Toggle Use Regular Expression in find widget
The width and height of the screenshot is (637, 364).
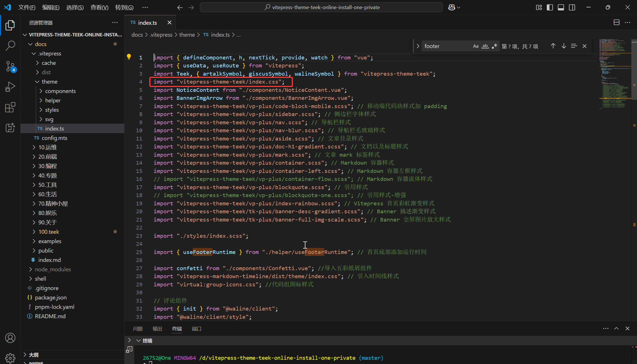coord(495,46)
